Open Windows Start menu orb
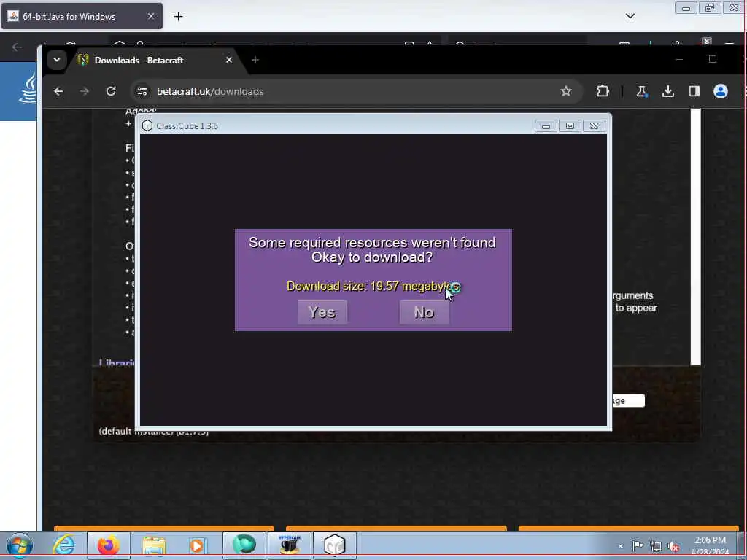This screenshot has height=560, width=747. click(x=19, y=545)
